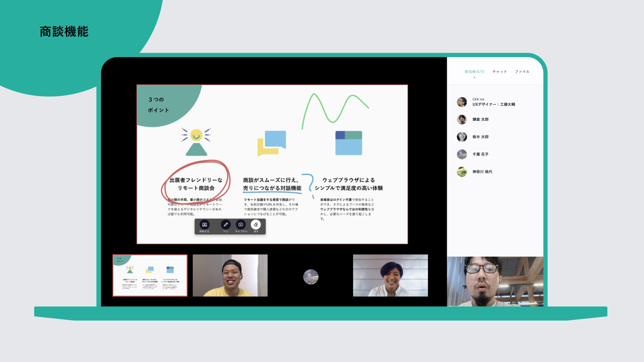Viewport: 644px width, 362px height.
Task: Click the lightbulb person illustration on slide
Action: tap(196, 142)
